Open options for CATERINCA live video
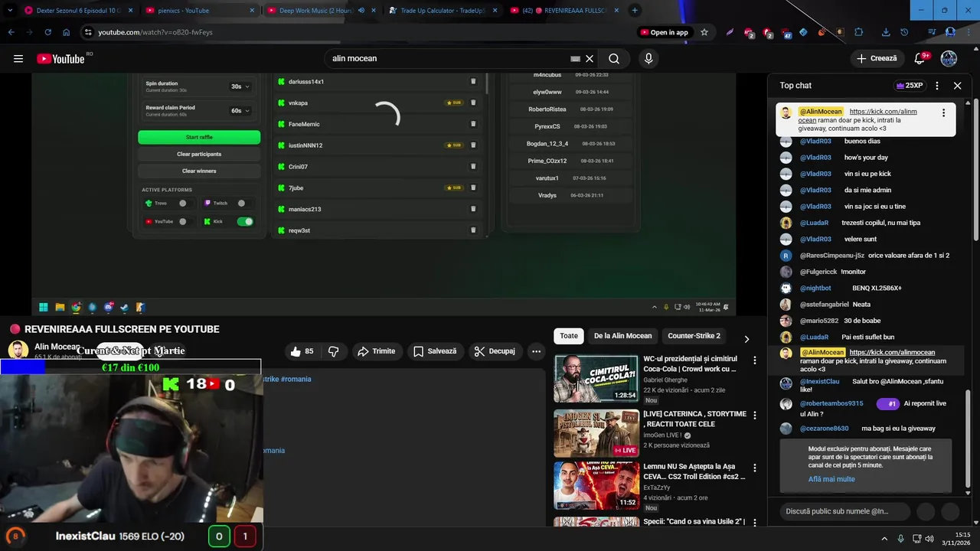This screenshot has height=551, width=980. click(755, 415)
